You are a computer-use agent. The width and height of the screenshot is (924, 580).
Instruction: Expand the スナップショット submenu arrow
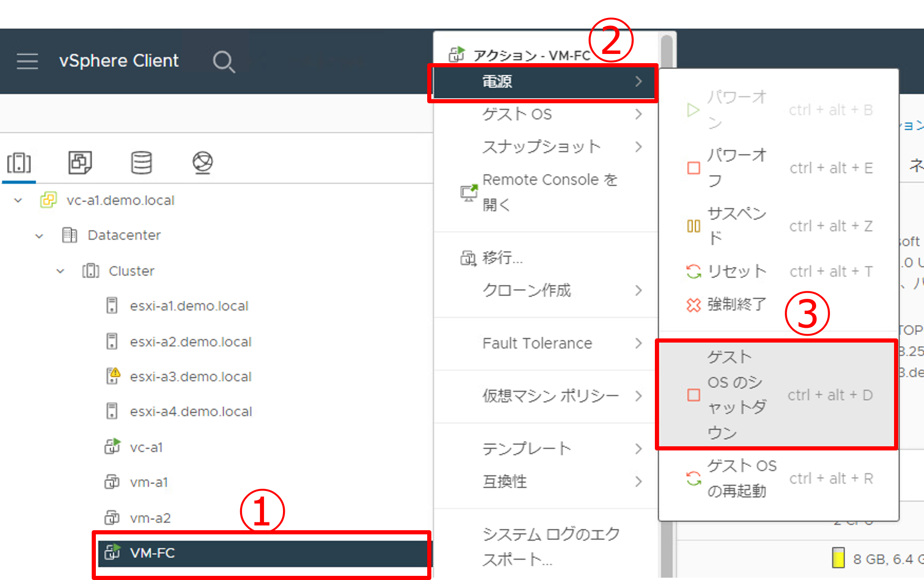click(x=638, y=147)
